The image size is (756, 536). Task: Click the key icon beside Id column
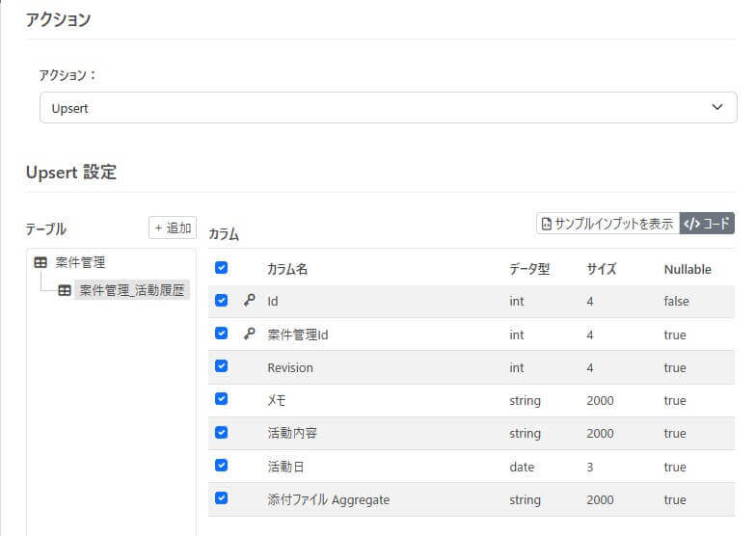(x=249, y=301)
